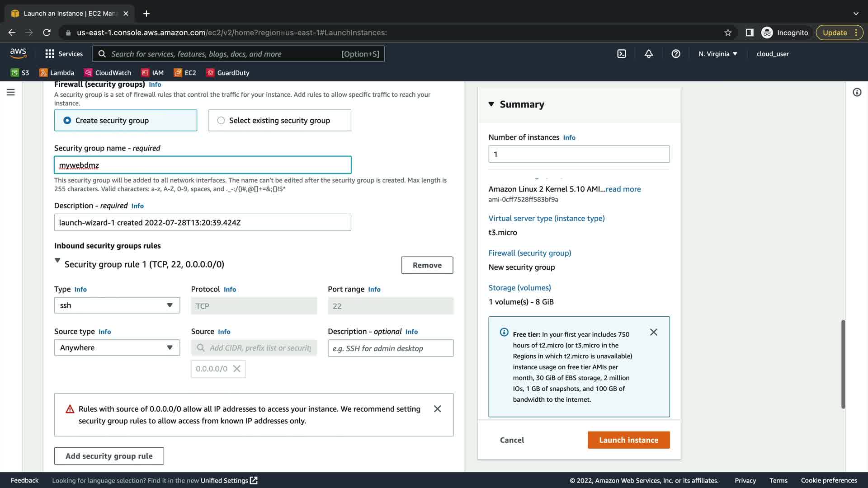Screen dimensions: 868x488
Task: Click the Security group name input field
Action: (x=203, y=165)
